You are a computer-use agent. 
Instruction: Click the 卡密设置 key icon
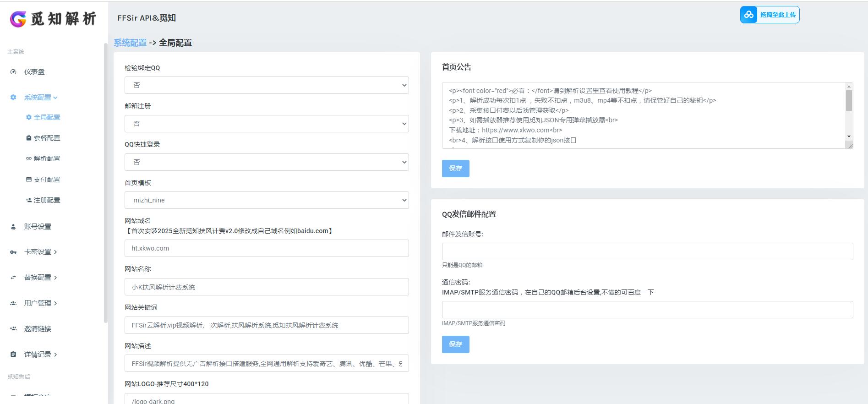13,252
